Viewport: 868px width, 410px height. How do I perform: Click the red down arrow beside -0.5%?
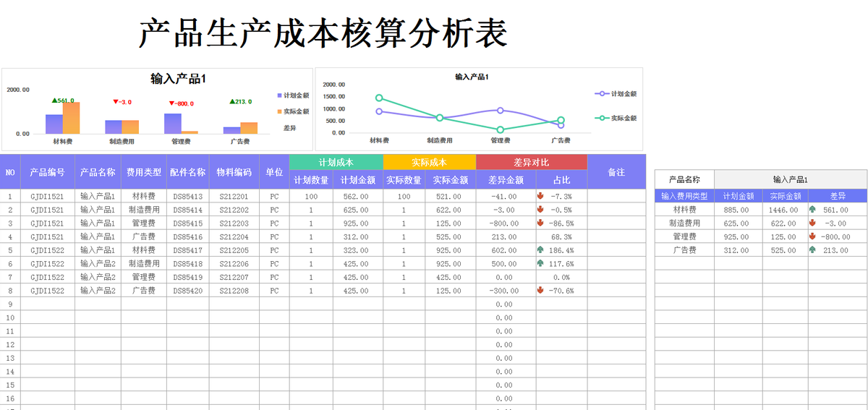(540, 210)
